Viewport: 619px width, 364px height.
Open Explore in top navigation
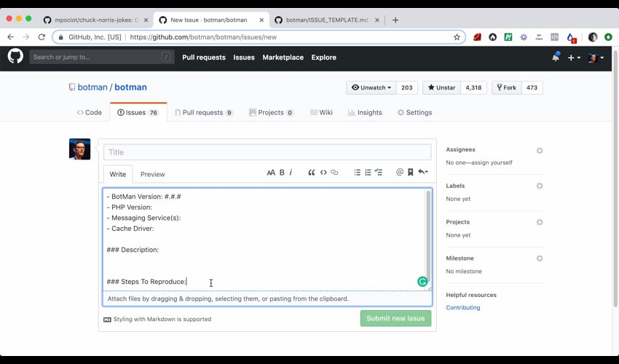click(324, 58)
